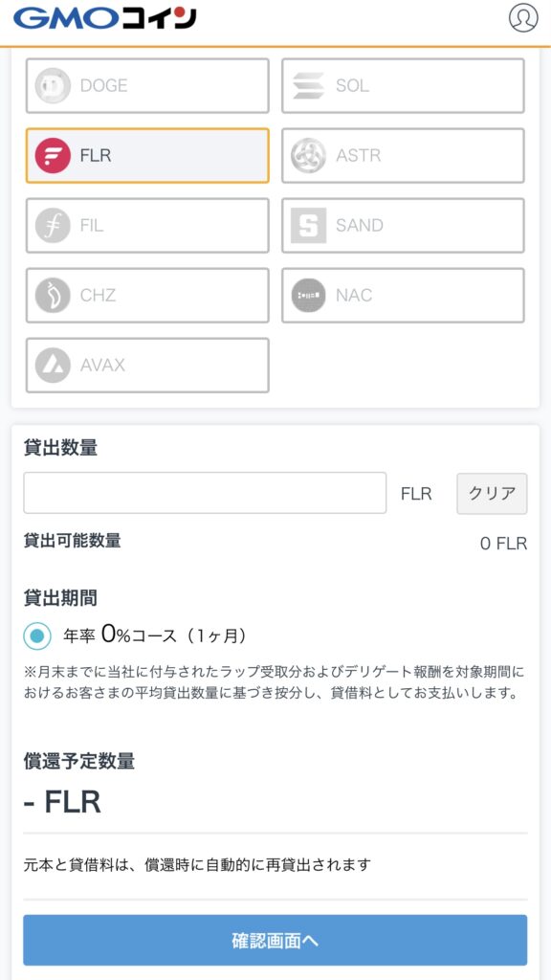Choose the AVAX currency option label
Image resolution: width=551 pixels, height=980 pixels.
click(x=102, y=366)
